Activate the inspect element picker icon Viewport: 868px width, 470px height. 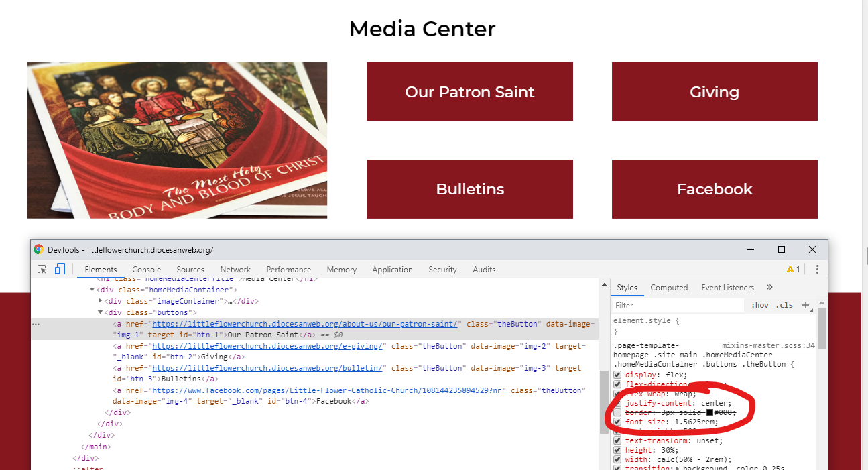(42, 270)
